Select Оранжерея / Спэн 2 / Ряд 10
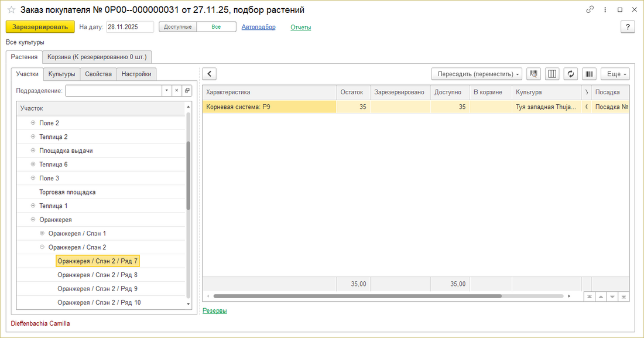This screenshot has height=338, width=644. point(99,303)
